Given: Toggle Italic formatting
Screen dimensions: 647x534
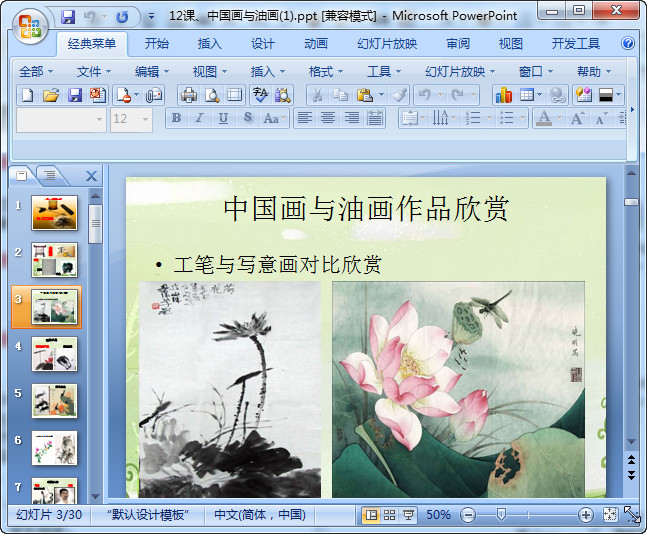Looking at the screenshot, I should (x=200, y=118).
